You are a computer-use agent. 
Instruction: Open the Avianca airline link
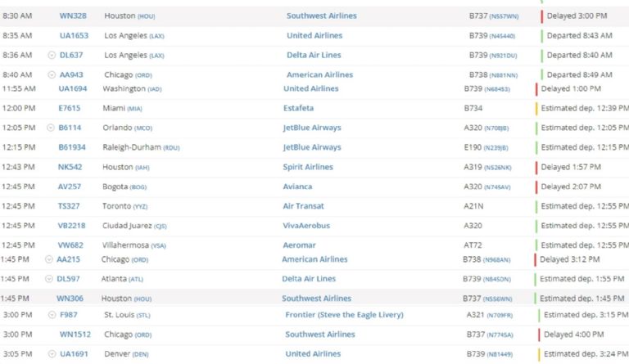[297, 186]
